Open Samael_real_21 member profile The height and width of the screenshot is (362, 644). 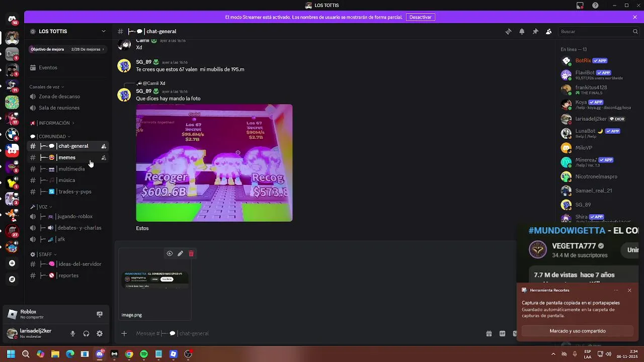point(599,191)
